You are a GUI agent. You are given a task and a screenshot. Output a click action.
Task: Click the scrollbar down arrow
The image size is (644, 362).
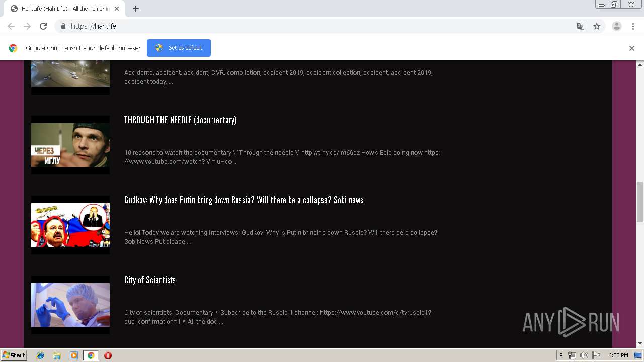(640, 344)
